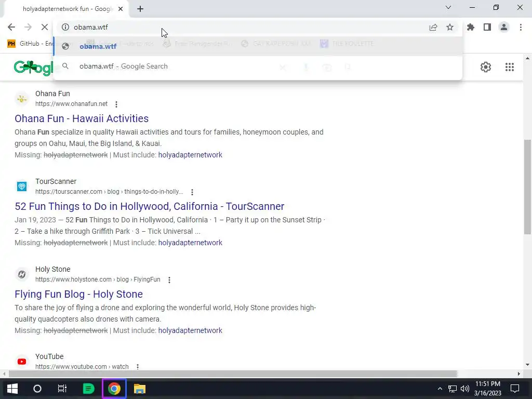Click the share this page icon

pyautogui.click(x=433, y=27)
